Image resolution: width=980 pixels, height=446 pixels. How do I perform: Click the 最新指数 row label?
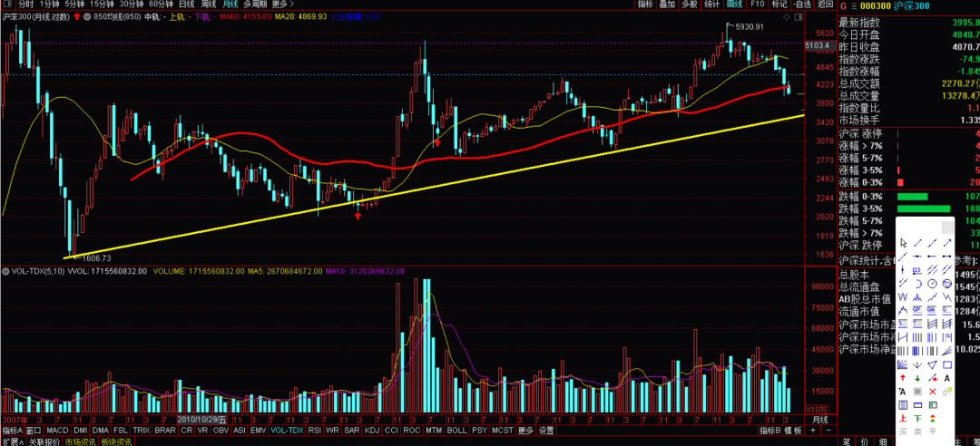(x=858, y=23)
